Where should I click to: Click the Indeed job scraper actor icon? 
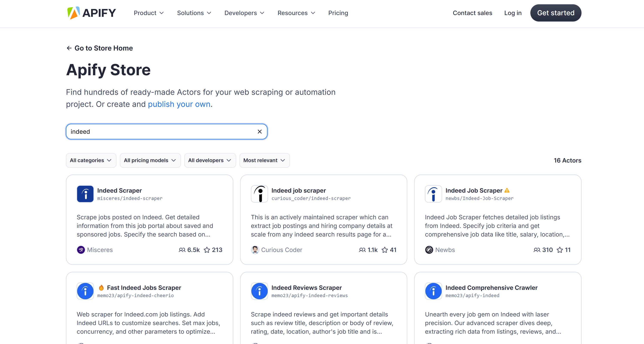(x=259, y=194)
